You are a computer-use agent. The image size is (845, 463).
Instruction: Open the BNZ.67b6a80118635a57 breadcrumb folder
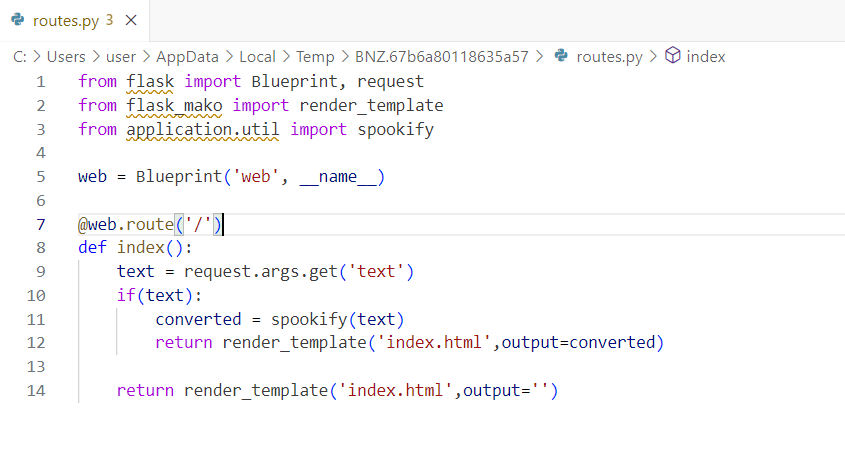pos(441,57)
